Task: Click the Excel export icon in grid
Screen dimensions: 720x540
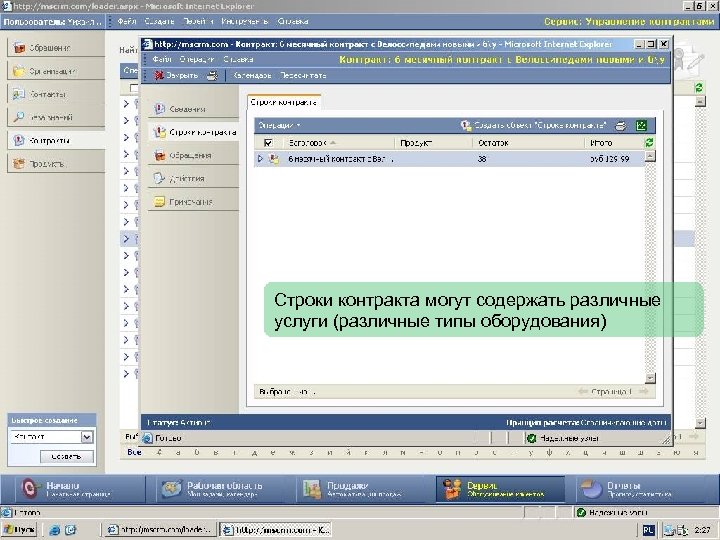Action: pyautogui.click(x=641, y=125)
